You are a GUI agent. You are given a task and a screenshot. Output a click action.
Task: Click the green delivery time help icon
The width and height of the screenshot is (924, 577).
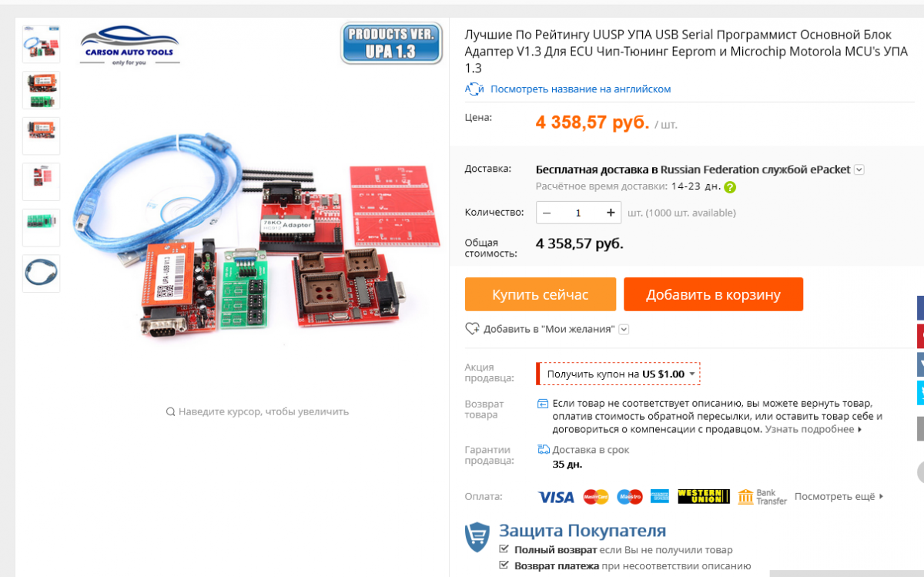pos(729,186)
